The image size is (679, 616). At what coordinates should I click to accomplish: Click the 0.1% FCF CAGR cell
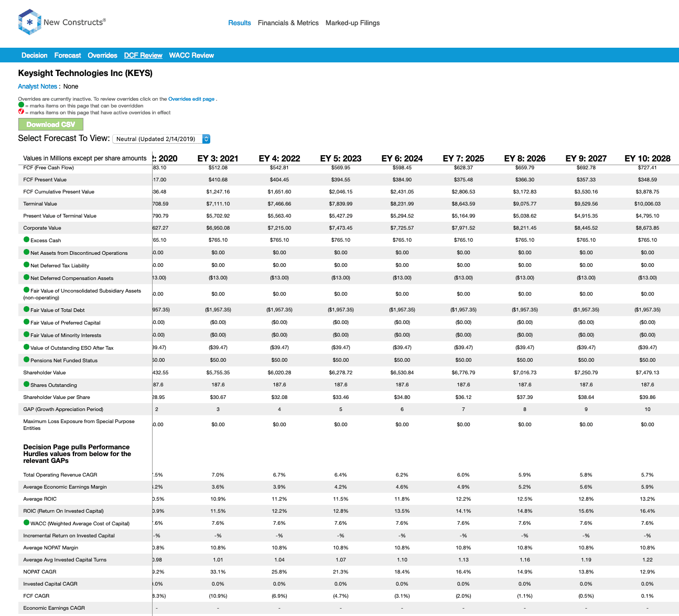click(x=648, y=596)
